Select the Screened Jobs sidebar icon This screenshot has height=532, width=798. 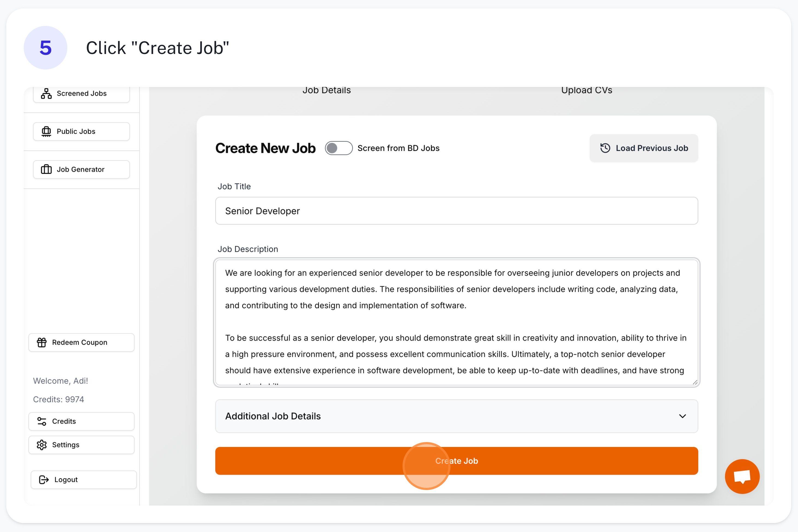tap(46, 93)
